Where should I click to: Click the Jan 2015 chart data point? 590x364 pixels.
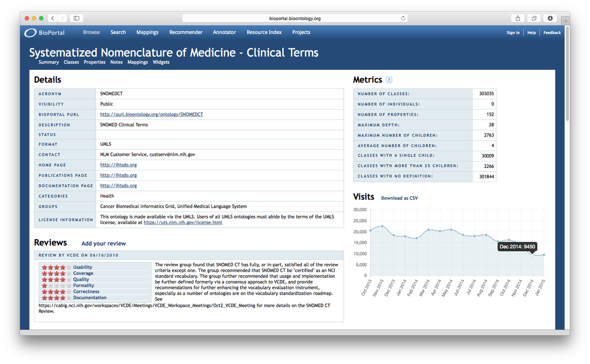(x=544, y=254)
